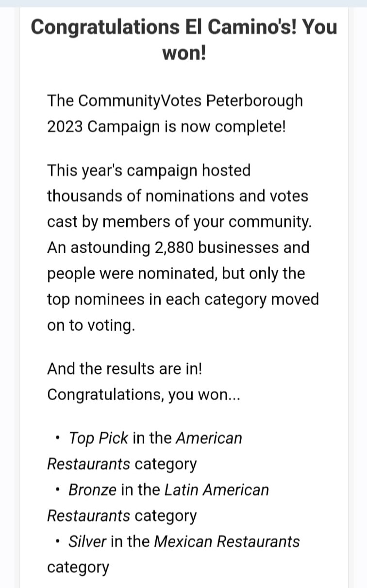Click the "And the results are in!" line
The width and height of the screenshot is (367, 588).
(x=125, y=369)
